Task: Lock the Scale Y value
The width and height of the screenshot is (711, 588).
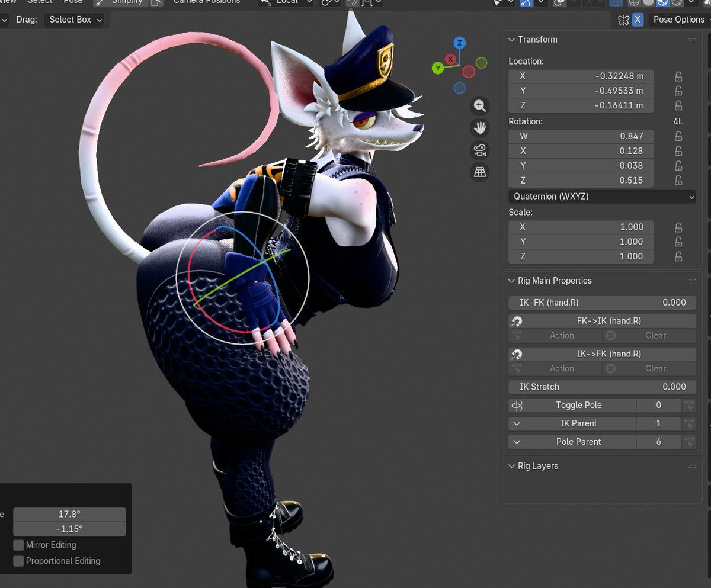Action: tap(678, 242)
